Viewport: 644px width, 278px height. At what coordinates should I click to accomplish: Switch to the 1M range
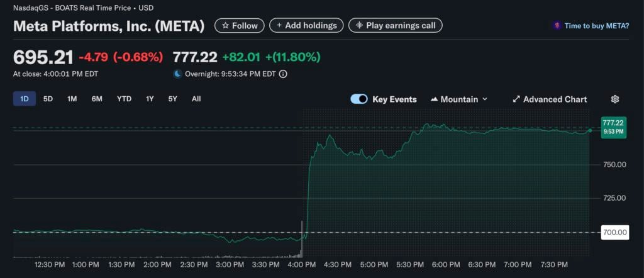point(72,99)
